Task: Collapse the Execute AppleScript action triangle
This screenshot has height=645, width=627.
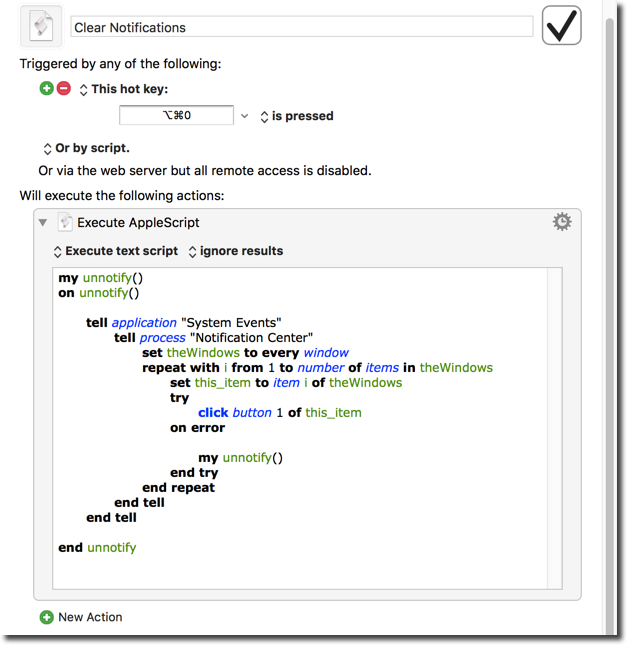Action: (43, 223)
